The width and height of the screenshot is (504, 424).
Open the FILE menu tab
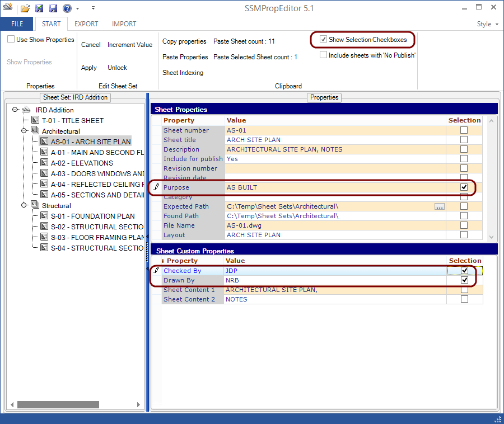(x=17, y=24)
